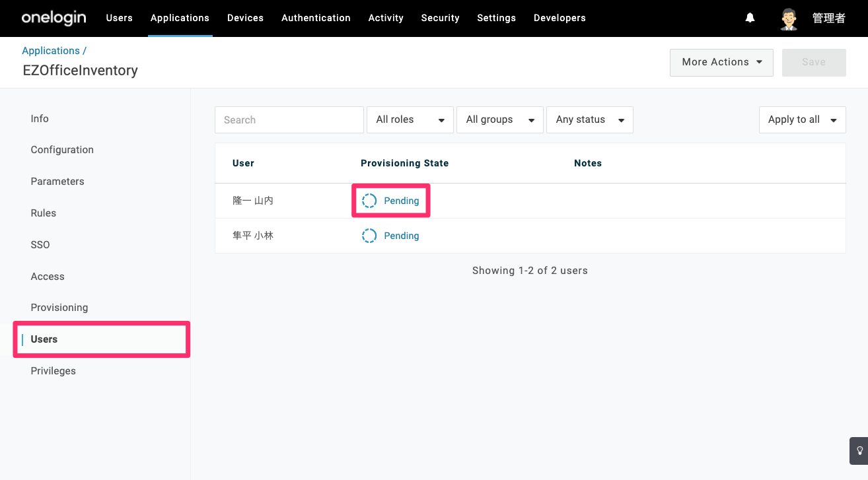Switch to the Provisioning sidebar tab
868x480 pixels.
(59, 308)
